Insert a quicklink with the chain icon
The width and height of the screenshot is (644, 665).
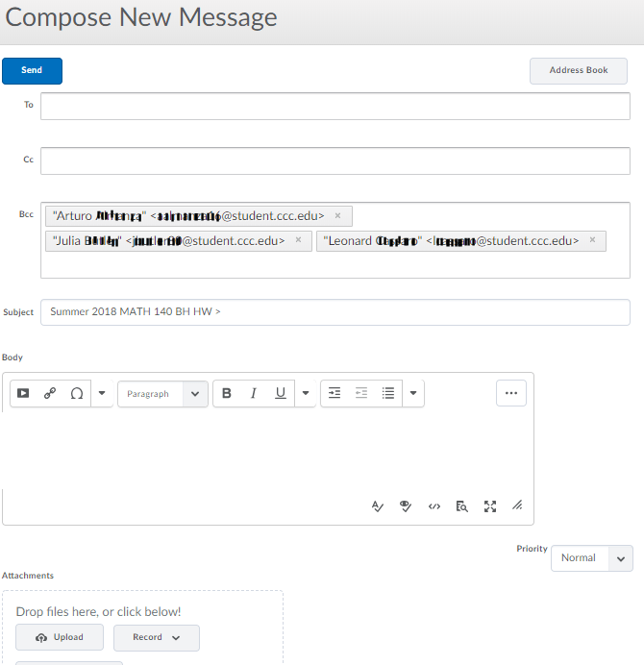[x=50, y=393]
